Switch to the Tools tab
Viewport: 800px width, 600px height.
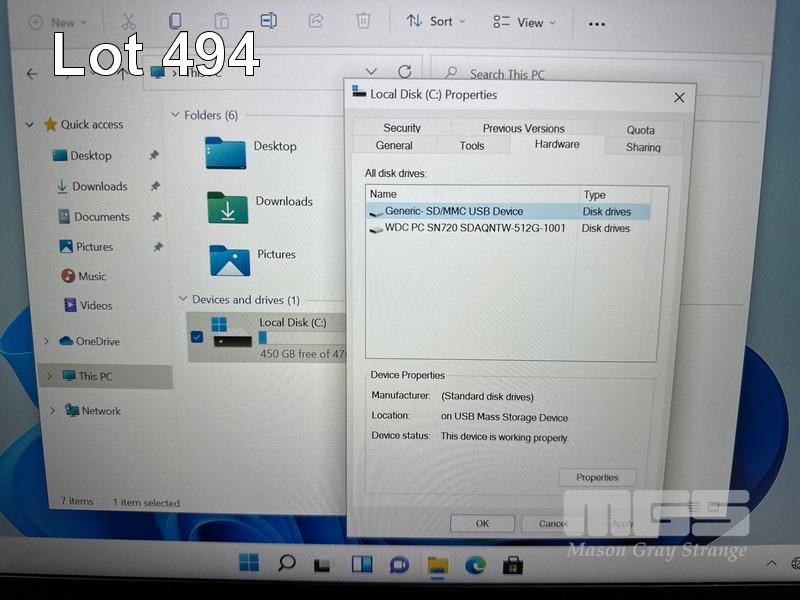click(472, 146)
